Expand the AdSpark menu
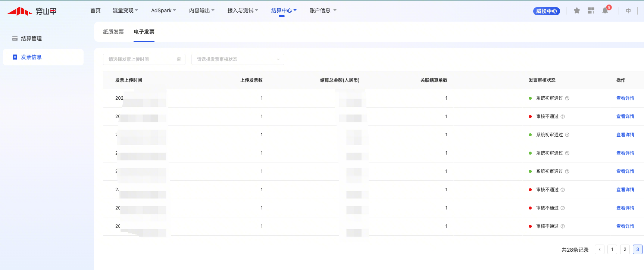 coord(163,10)
